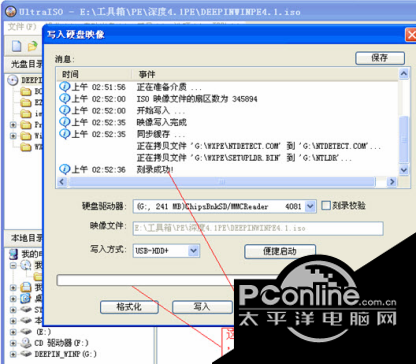This screenshot has width=416, height=364.
Task: Select the My Computer icon in local tree
Action: pos(13,254)
